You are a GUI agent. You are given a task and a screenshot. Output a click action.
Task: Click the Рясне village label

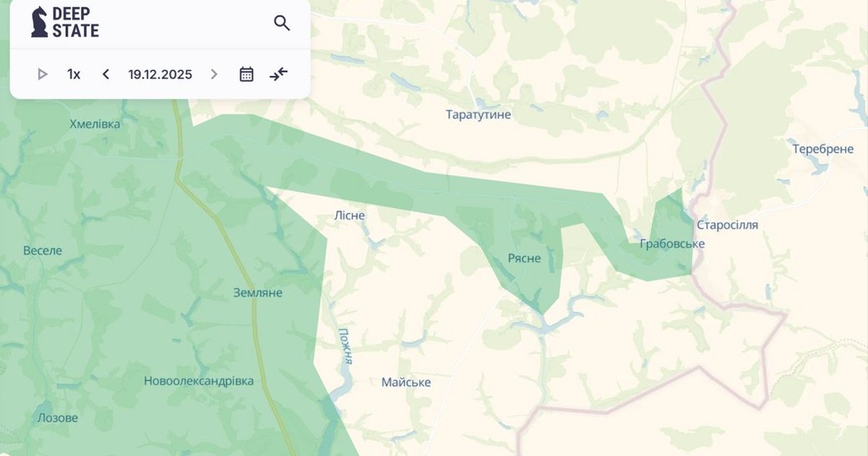click(524, 258)
